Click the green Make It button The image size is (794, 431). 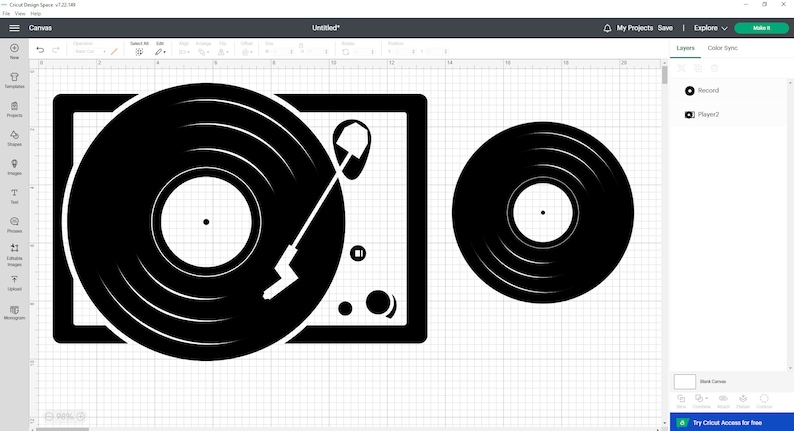pos(761,28)
